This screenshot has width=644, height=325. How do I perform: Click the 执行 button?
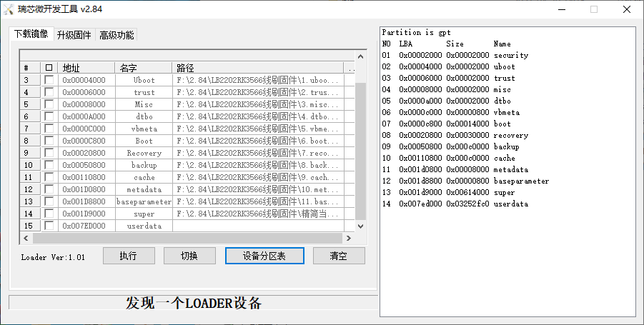tap(129, 256)
